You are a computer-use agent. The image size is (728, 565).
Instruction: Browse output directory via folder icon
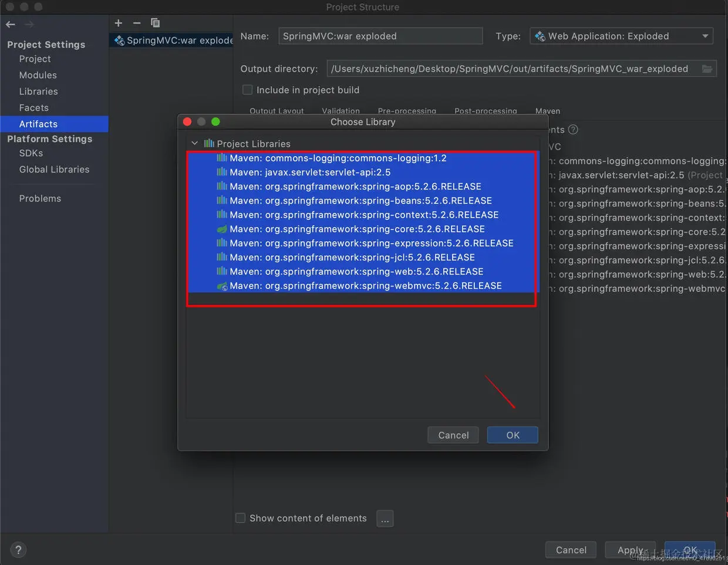tap(707, 69)
